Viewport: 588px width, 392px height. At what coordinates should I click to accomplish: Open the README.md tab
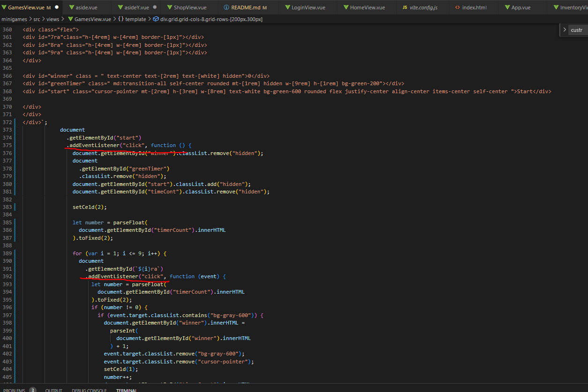[246, 7]
